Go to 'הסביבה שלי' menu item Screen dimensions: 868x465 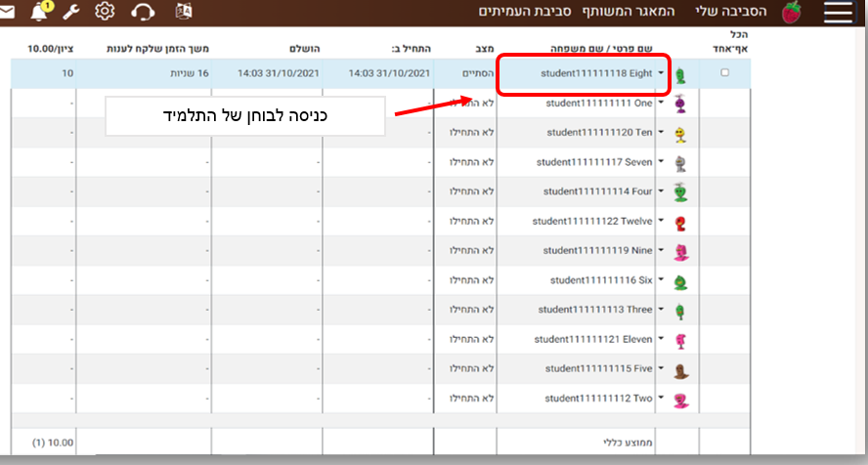tap(732, 12)
